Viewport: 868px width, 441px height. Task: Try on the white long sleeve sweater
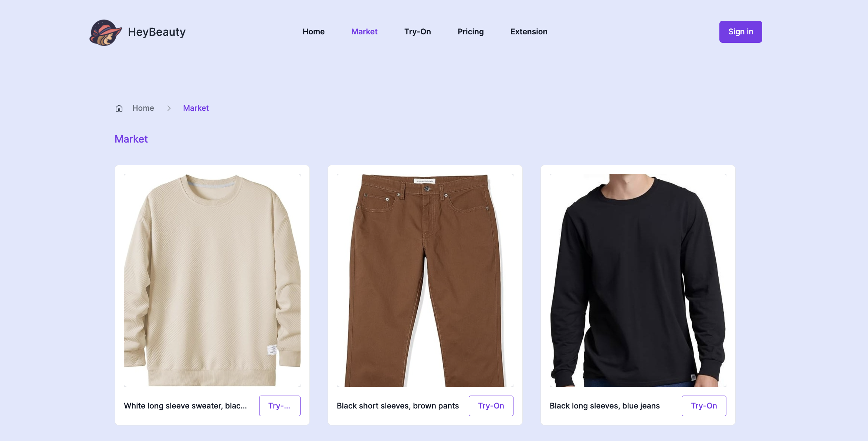[x=280, y=406]
